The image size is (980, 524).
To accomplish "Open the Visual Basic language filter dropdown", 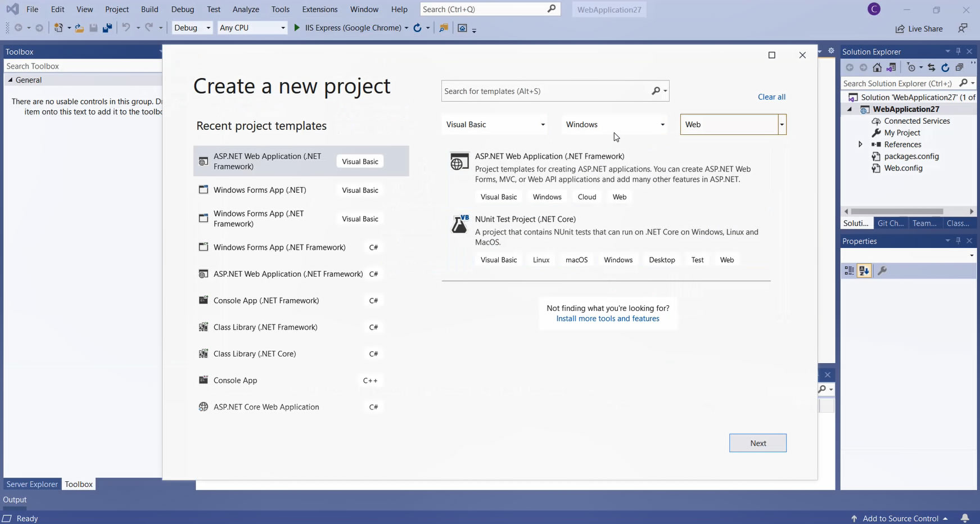I will [495, 125].
